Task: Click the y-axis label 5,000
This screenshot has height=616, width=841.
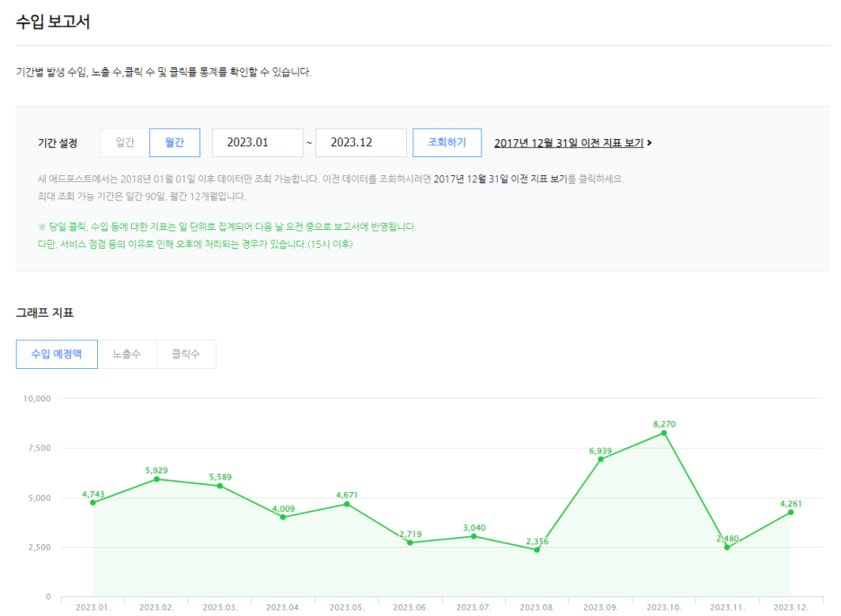Action: (40, 498)
